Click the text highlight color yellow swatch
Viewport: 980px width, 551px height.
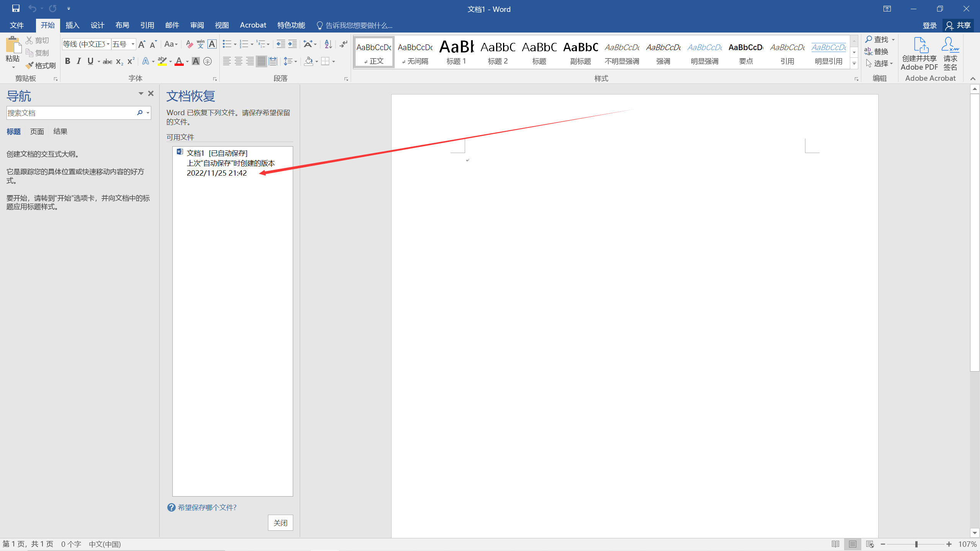click(162, 61)
